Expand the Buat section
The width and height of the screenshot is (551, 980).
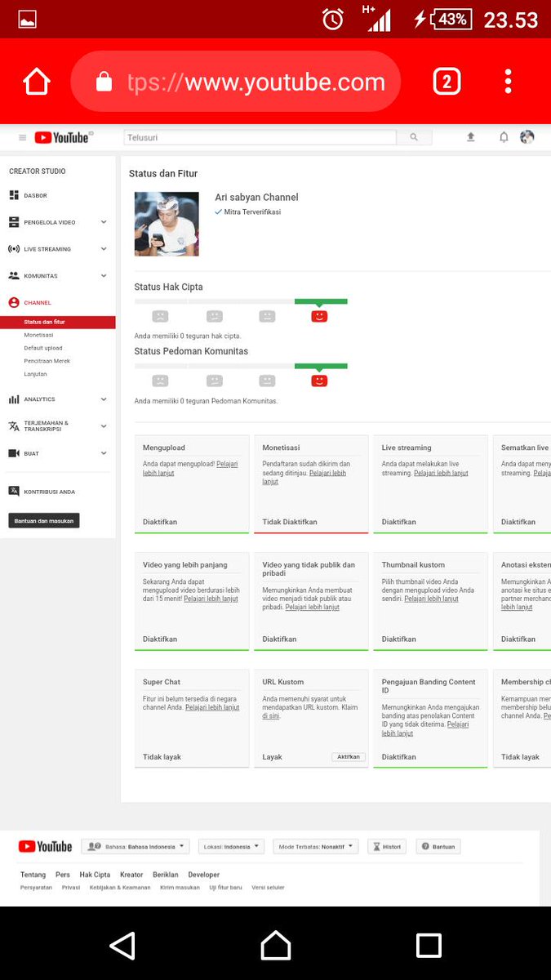104,453
